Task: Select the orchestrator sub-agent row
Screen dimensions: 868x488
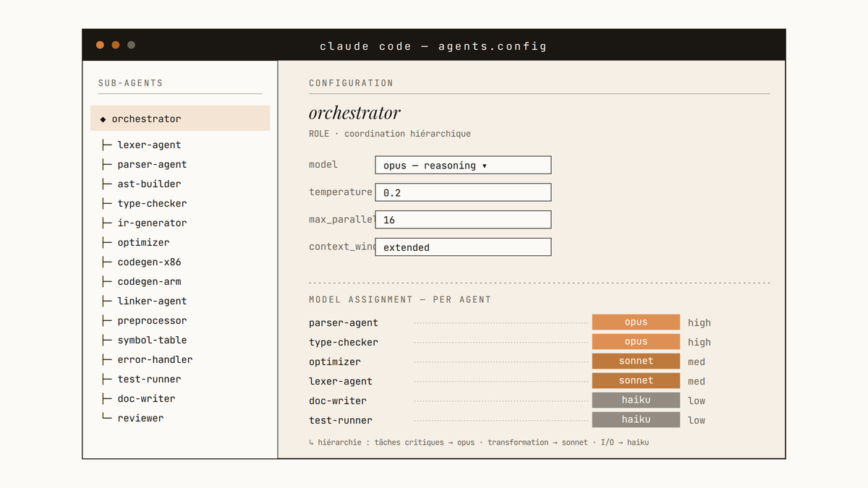Action: click(180, 119)
